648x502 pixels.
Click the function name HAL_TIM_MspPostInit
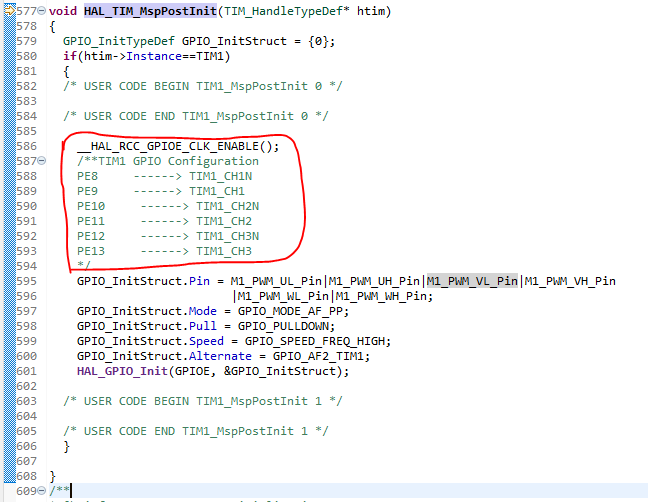click(x=150, y=11)
